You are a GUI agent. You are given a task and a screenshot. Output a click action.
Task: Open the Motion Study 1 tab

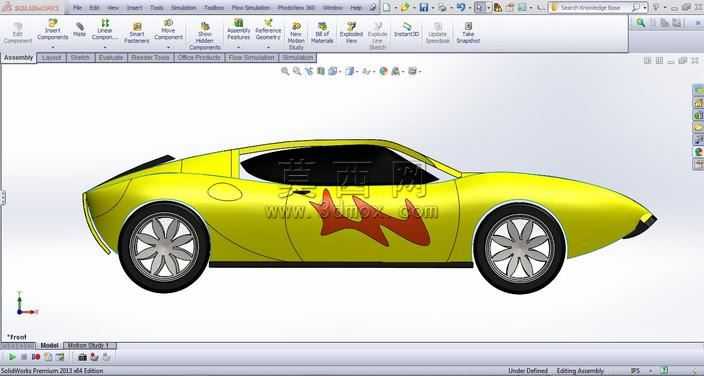click(x=90, y=345)
